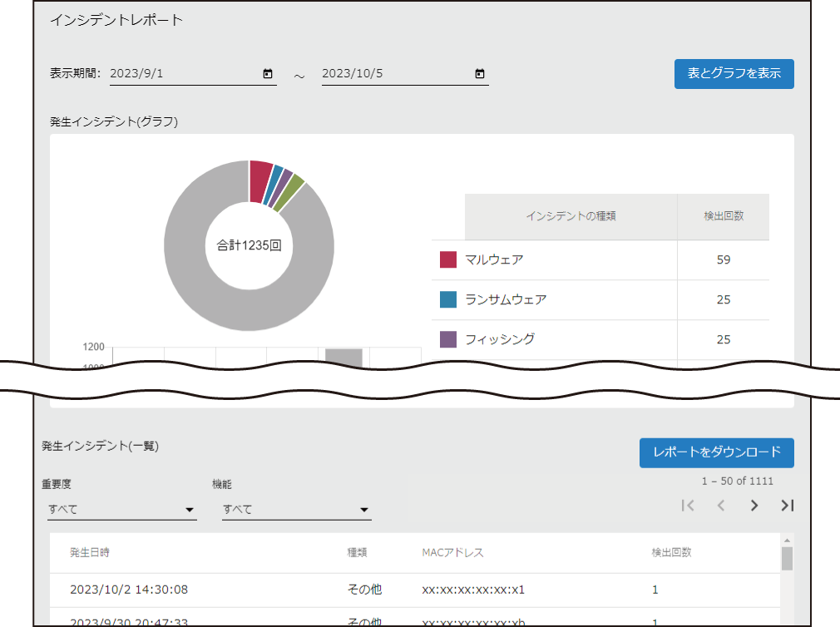This screenshot has width=840, height=627.
Task: Open the start date calendar picker
Action: [268, 73]
